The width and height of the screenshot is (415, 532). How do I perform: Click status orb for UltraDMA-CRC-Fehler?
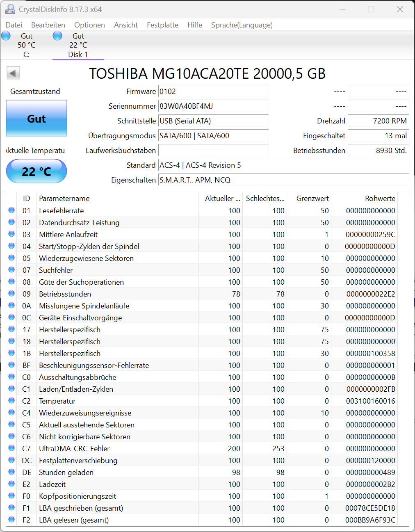[x=11, y=448]
